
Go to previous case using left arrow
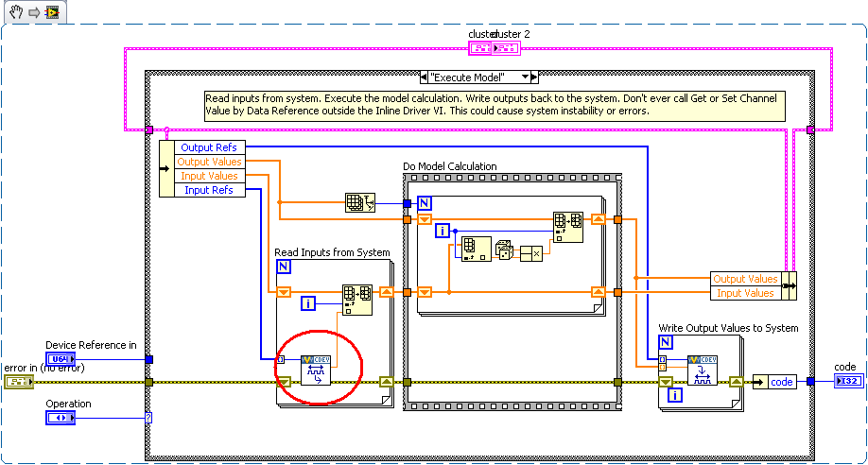[x=425, y=77]
